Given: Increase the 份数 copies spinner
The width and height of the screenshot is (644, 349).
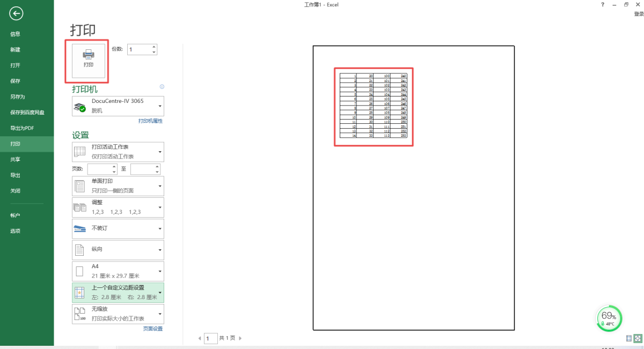Looking at the screenshot, I should point(154,47).
